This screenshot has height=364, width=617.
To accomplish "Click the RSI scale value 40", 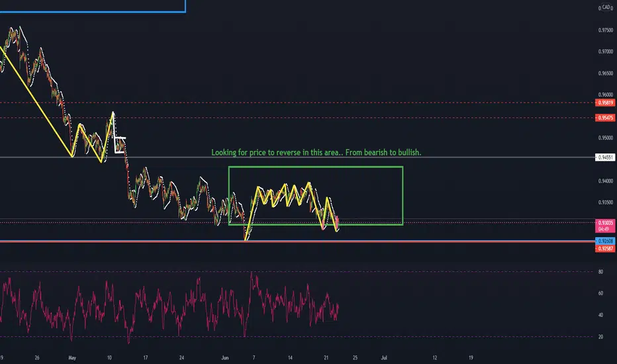I will [x=600, y=315].
